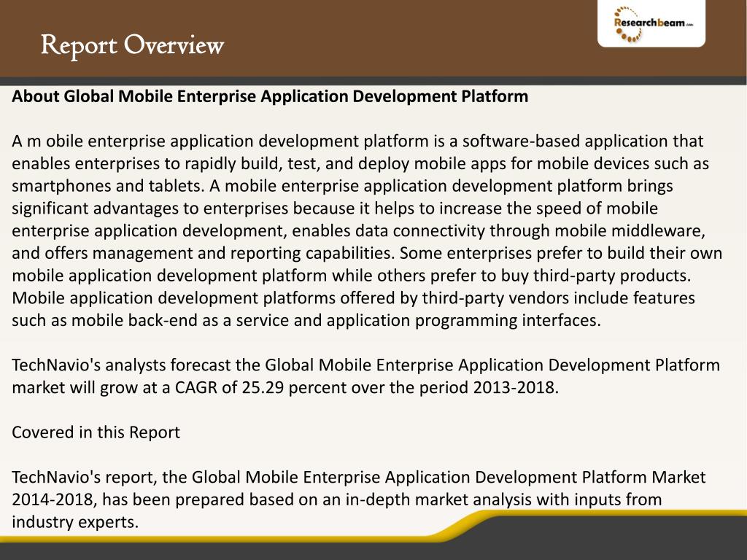Click the text "Covered in this Report"
The image size is (747, 560).
(x=96, y=432)
